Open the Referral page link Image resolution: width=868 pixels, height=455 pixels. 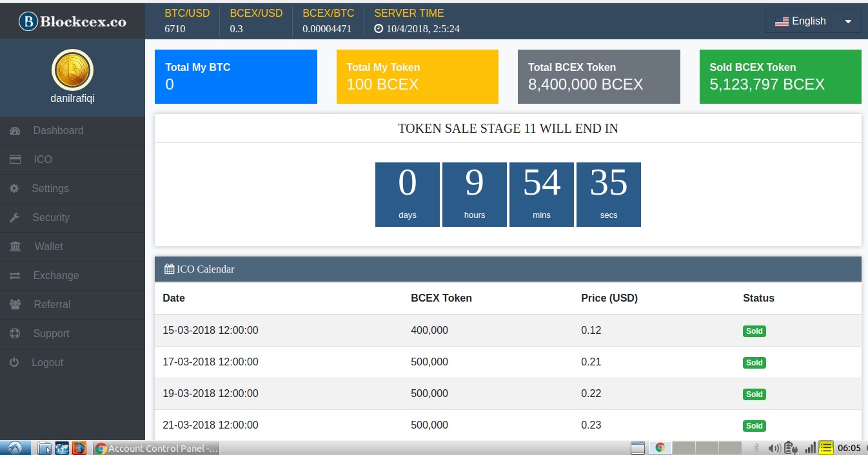pos(72,305)
